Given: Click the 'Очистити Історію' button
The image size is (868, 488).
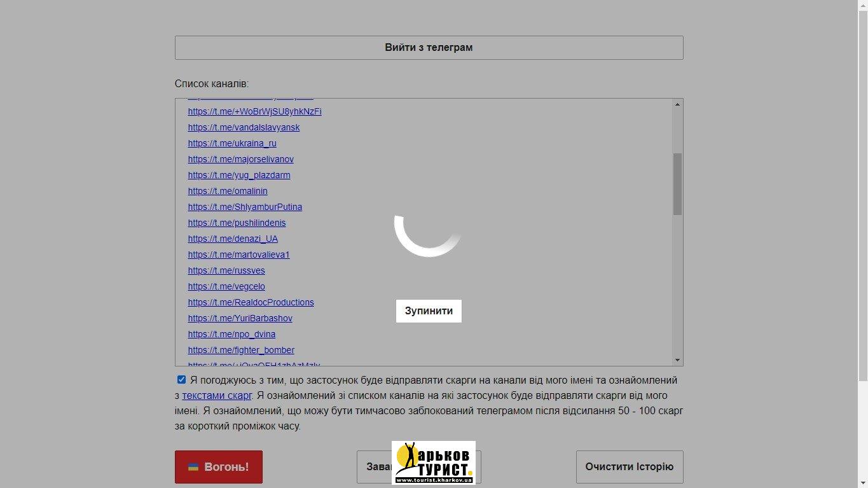Looking at the screenshot, I should pyautogui.click(x=629, y=467).
